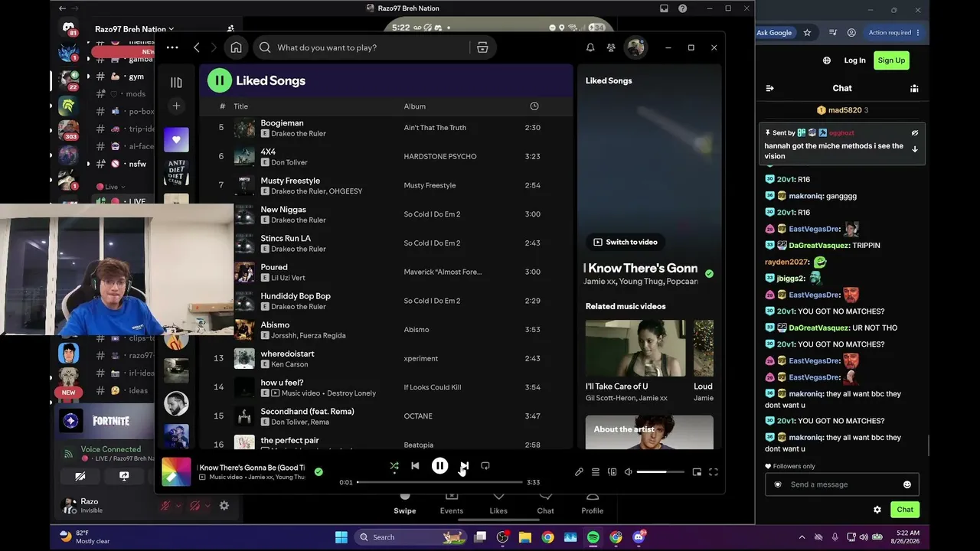The width and height of the screenshot is (980, 551).
Task: Open the Spotify Browse icon in the search bar
Action: coord(482,47)
